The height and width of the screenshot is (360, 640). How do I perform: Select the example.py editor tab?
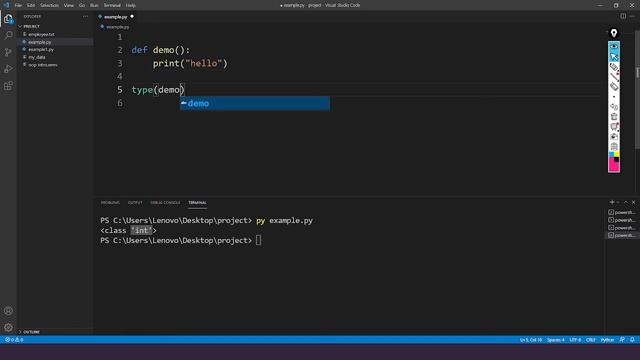(x=116, y=17)
